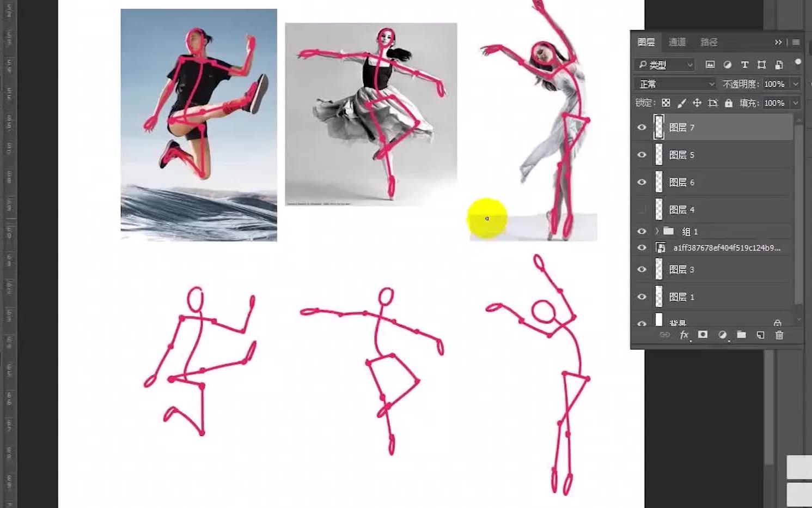Click the Create new layer icon
The width and height of the screenshot is (812, 508).
point(760,335)
